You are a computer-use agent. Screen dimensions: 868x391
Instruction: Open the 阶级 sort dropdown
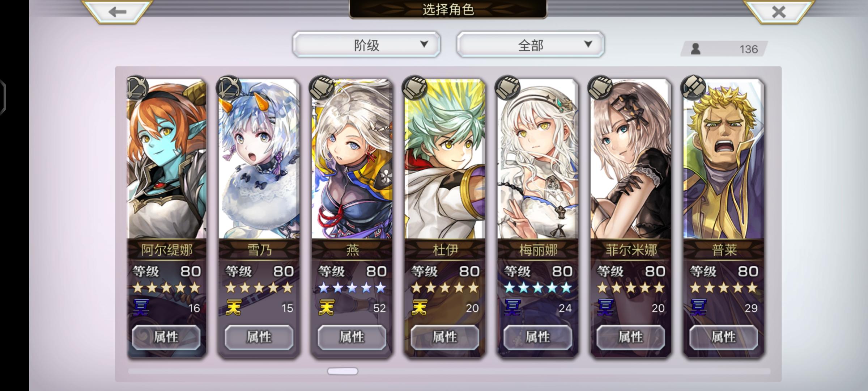[x=366, y=45]
